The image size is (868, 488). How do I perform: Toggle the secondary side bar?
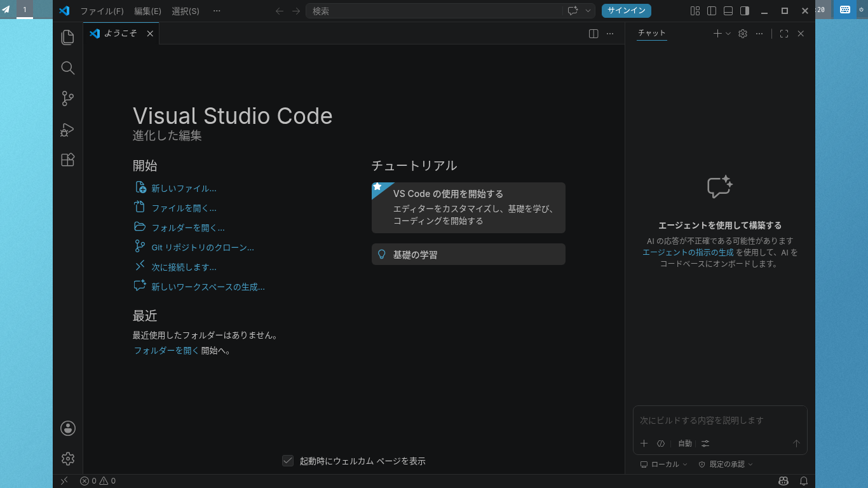pyautogui.click(x=745, y=11)
